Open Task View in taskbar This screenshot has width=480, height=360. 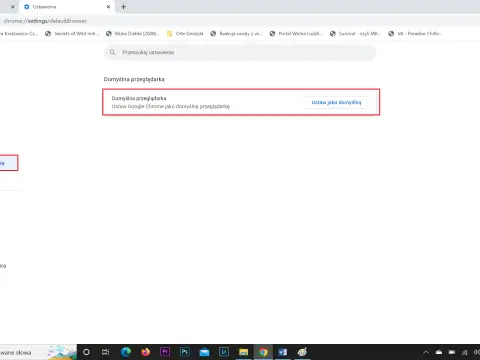pyautogui.click(x=105, y=352)
